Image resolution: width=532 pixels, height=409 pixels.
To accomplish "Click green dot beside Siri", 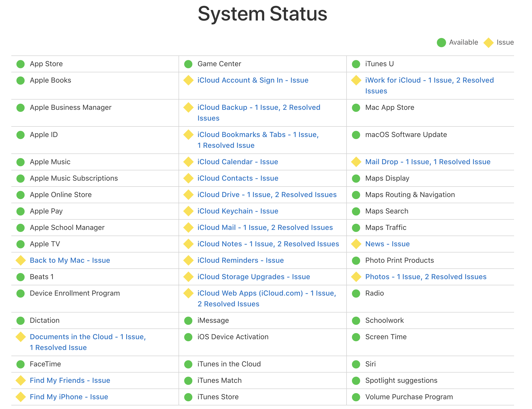I will point(356,364).
